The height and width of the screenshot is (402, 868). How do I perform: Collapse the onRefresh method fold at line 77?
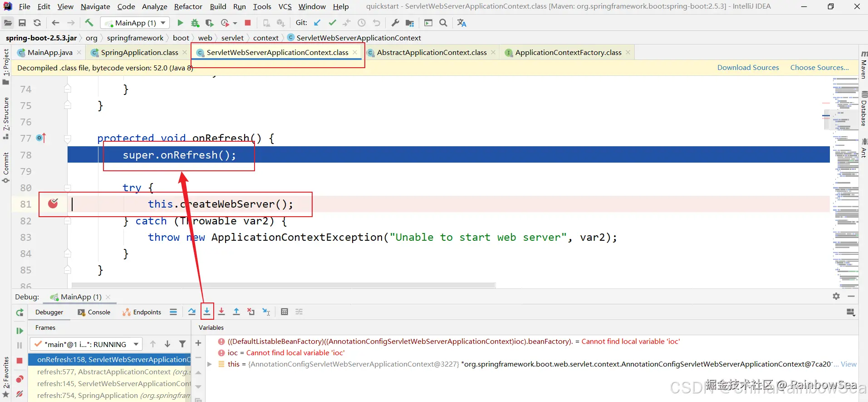point(68,139)
